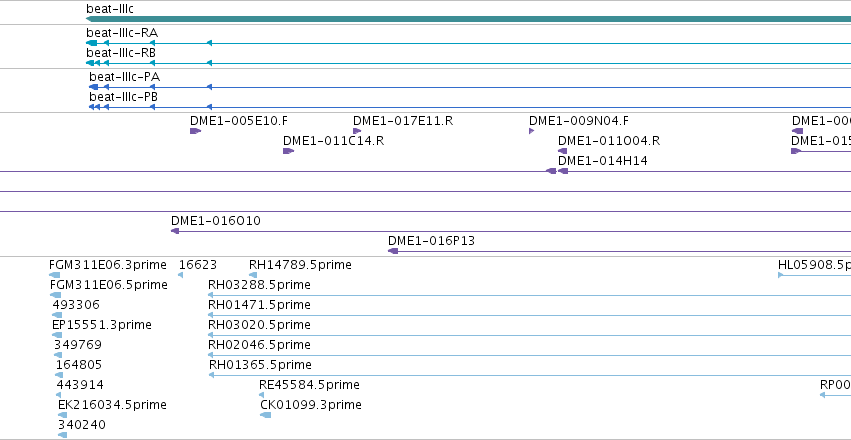Open the DME1-014H14 clone label

point(603,161)
